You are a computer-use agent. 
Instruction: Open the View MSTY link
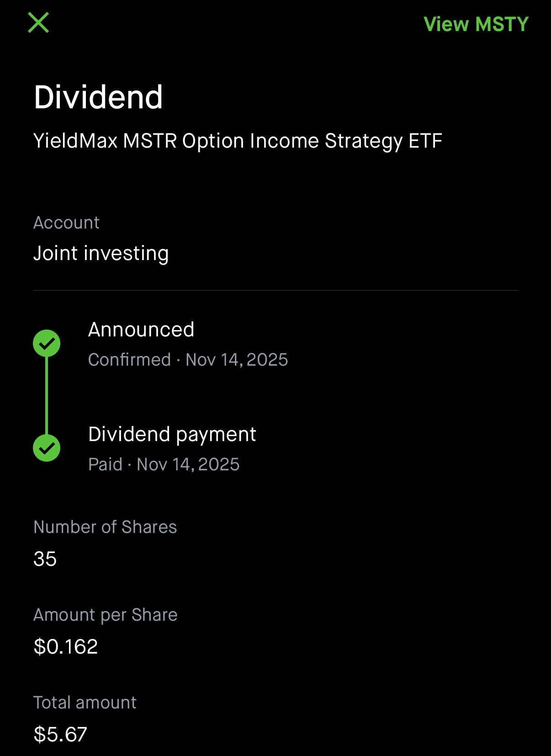point(476,24)
